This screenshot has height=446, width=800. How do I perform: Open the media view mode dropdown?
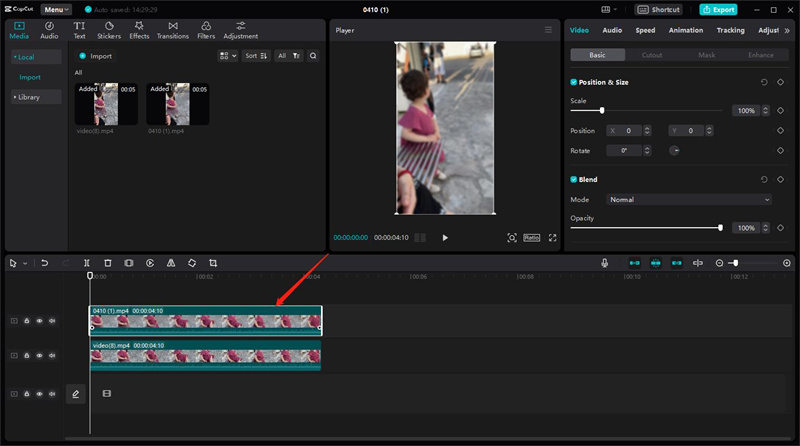[x=228, y=56]
